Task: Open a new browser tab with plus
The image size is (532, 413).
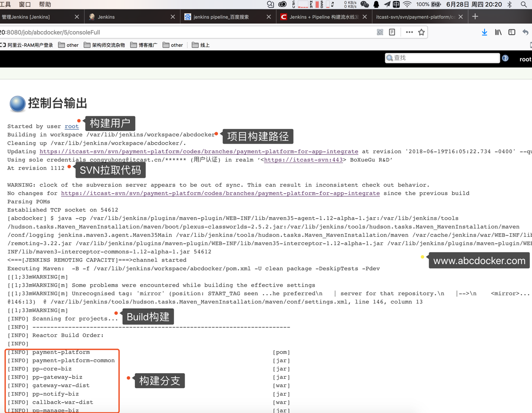Action: coord(475,17)
